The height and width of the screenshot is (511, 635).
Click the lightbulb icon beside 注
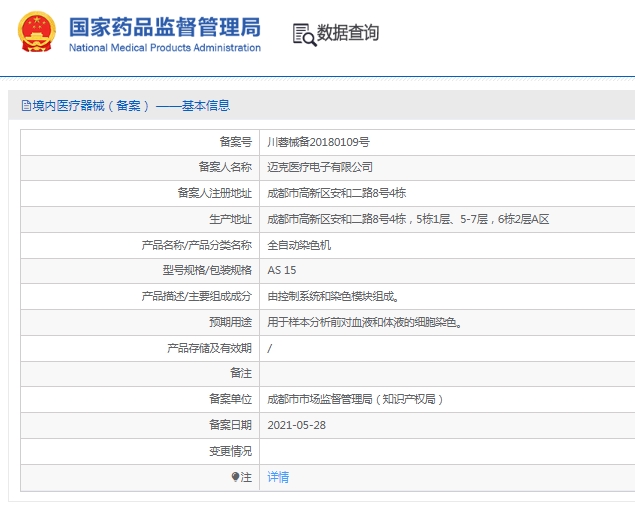[235, 477]
